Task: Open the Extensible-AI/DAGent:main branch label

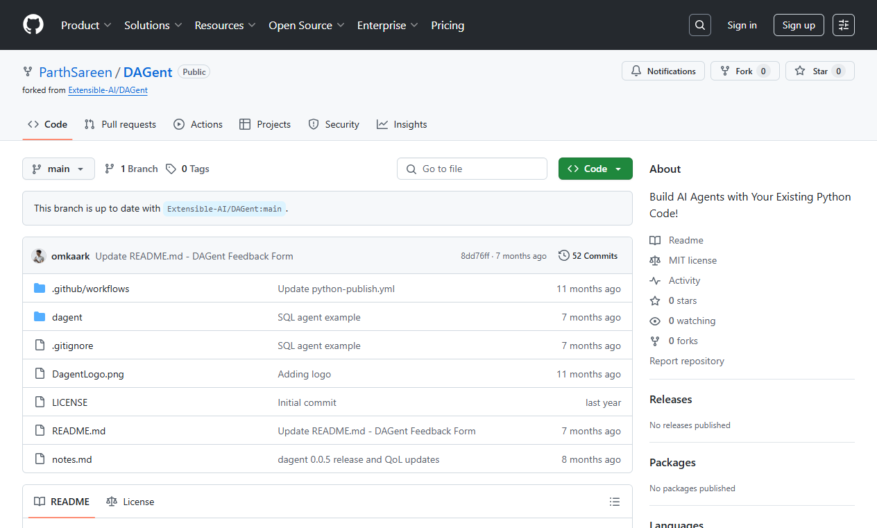Action: coord(224,209)
